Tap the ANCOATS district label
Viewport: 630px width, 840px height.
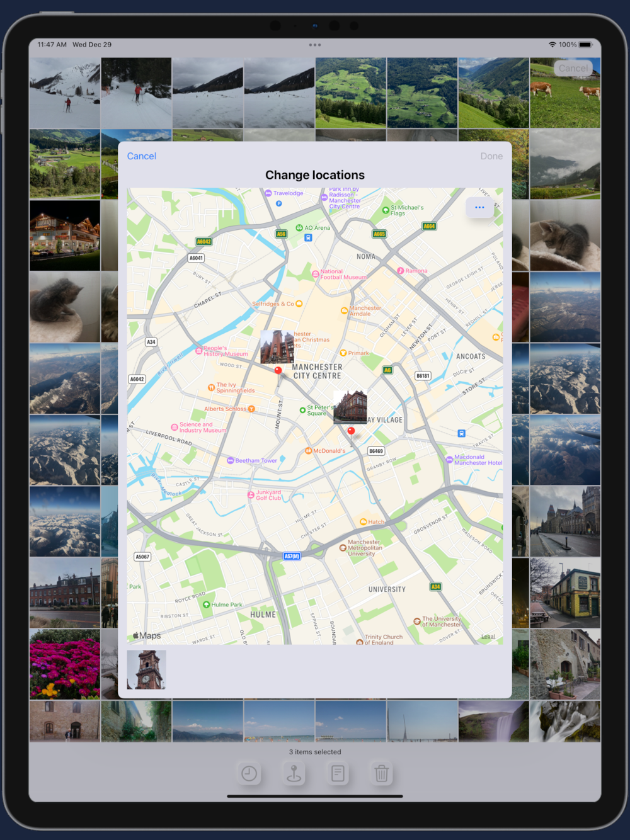(471, 356)
